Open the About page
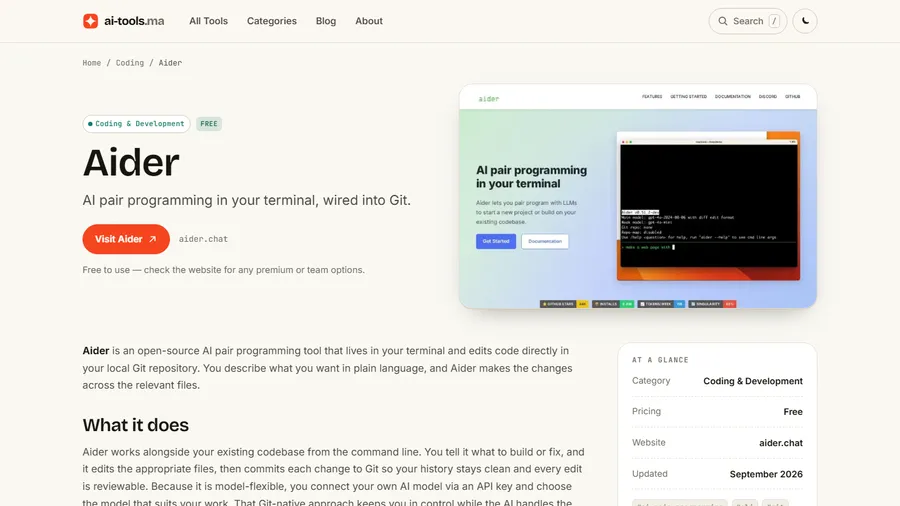900x506 pixels. tap(368, 21)
